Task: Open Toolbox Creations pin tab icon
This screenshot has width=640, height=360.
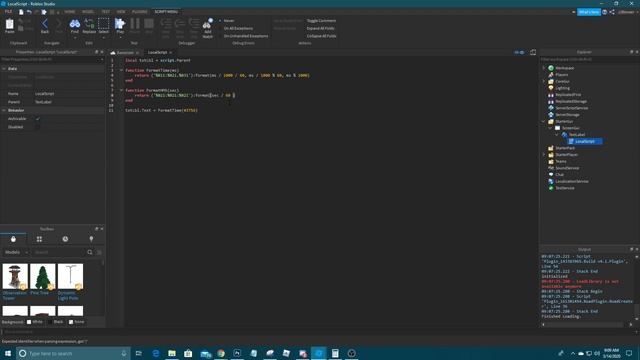Action: pos(91,239)
